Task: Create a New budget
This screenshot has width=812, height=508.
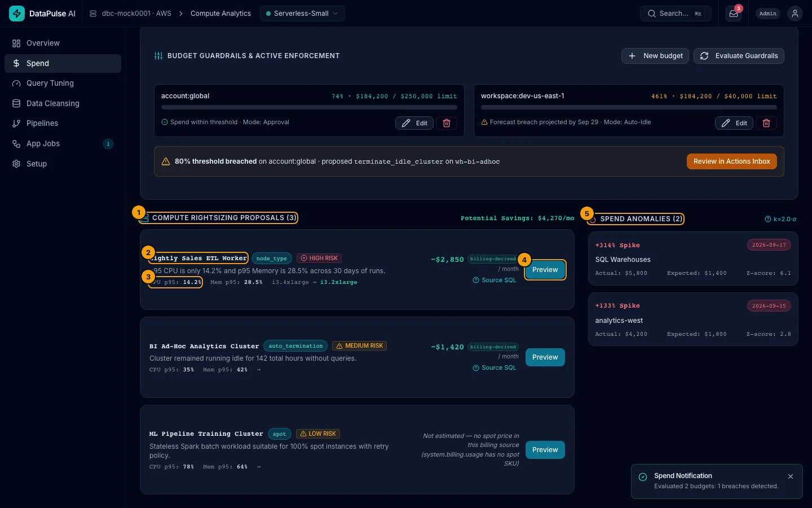Action: coord(655,56)
